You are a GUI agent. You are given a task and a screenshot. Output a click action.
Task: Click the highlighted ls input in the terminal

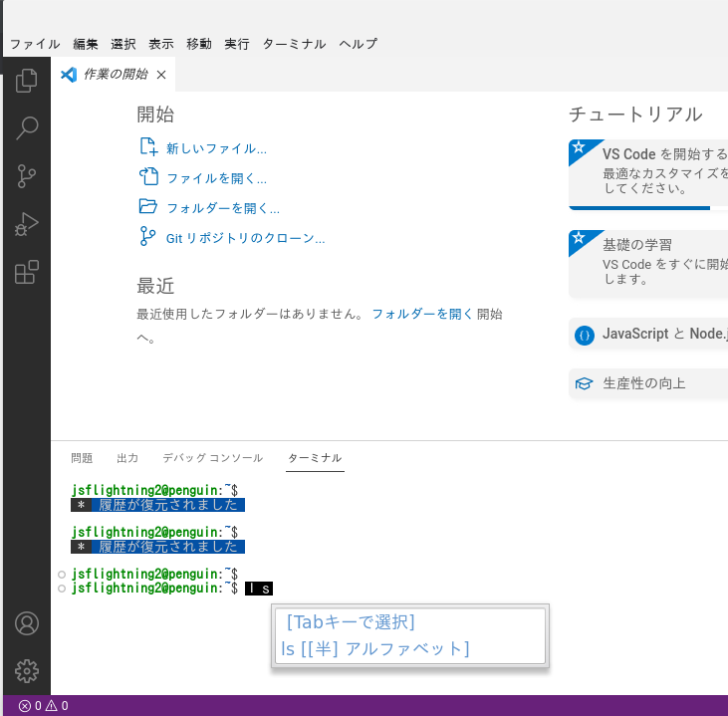point(259,589)
